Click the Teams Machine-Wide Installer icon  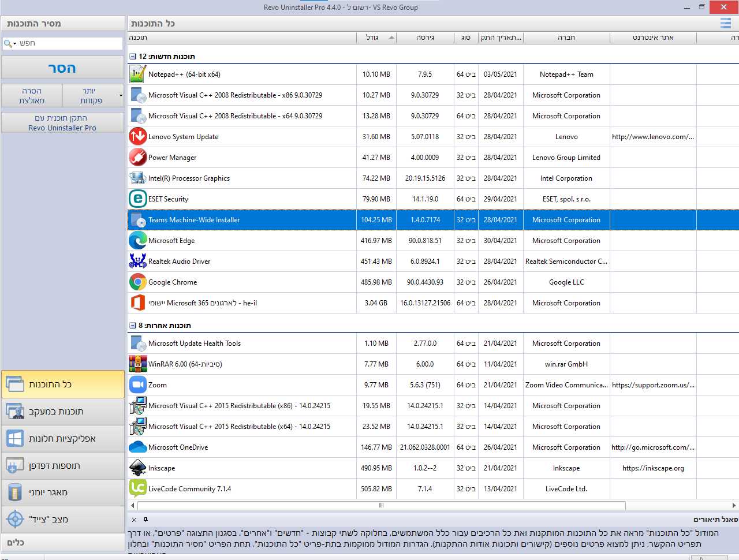(x=137, y=220)
